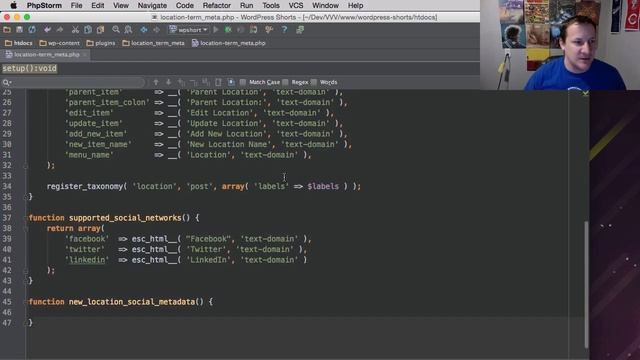Click 'supported_social_networks' function name on line 37
The width and height of the screenshot is (640, 360).
click(125, 218)
